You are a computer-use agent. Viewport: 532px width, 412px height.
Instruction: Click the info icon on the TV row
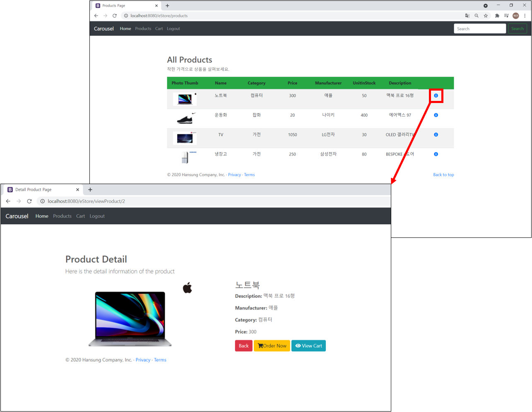tap(436, 134)
